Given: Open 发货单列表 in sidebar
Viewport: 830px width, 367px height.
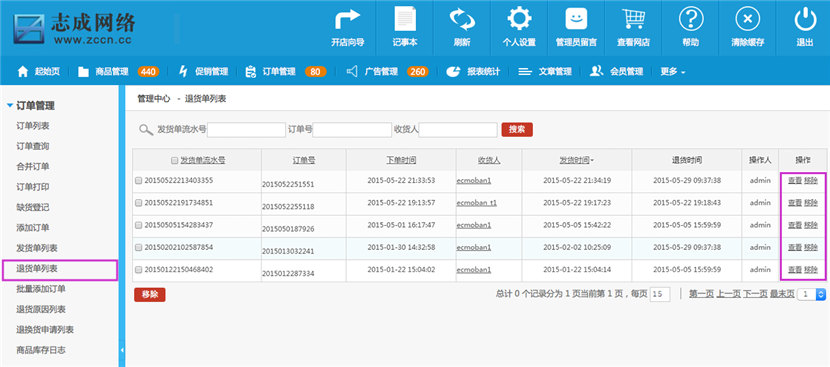Looking at the screenshot, I should click(37, 248).
